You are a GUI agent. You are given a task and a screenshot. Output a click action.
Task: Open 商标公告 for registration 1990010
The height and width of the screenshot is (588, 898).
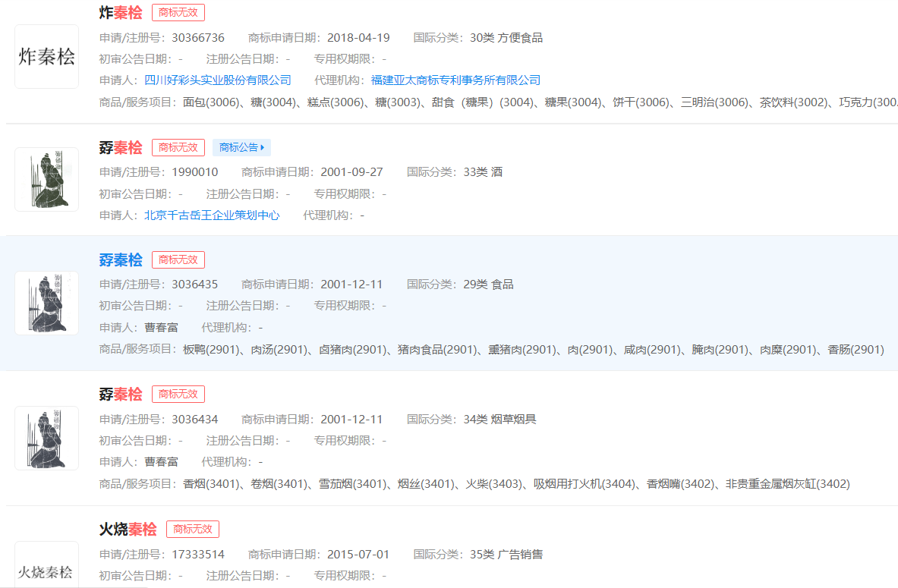[x=241, y=147]
